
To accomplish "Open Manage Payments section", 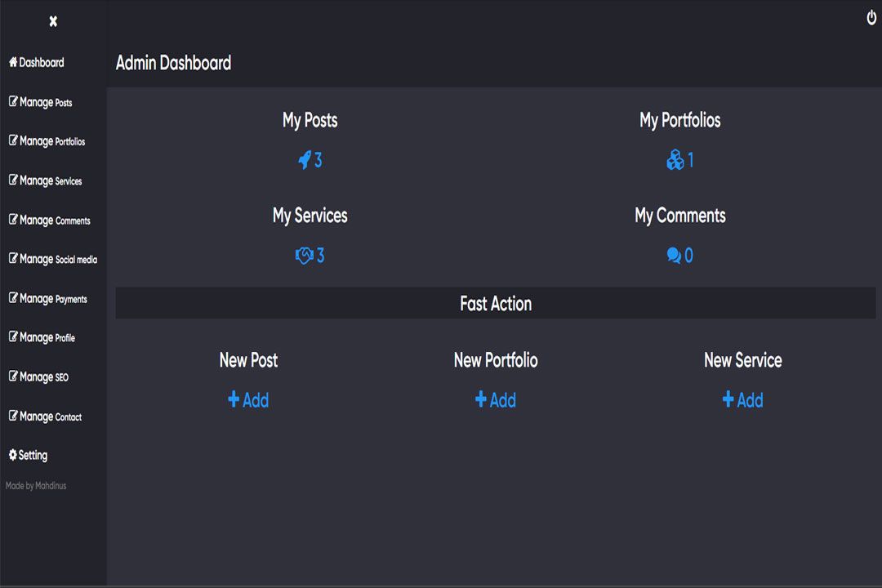I will (48, 299).
